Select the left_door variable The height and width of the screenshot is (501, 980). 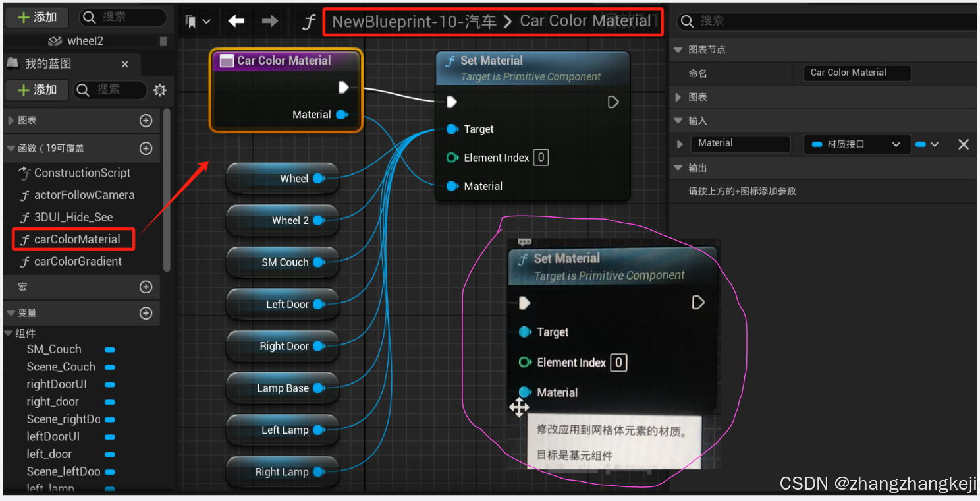click(x=49, y=454)
